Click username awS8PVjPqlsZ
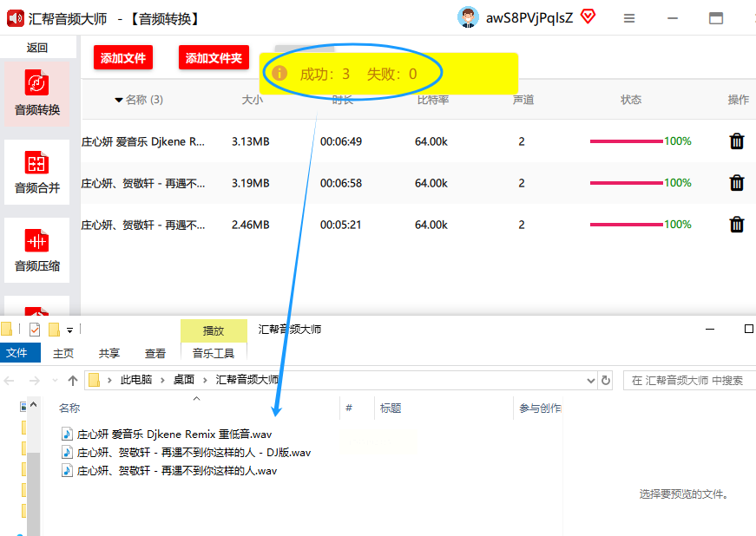This screenshot has width=756, height=536. point(529,18)
